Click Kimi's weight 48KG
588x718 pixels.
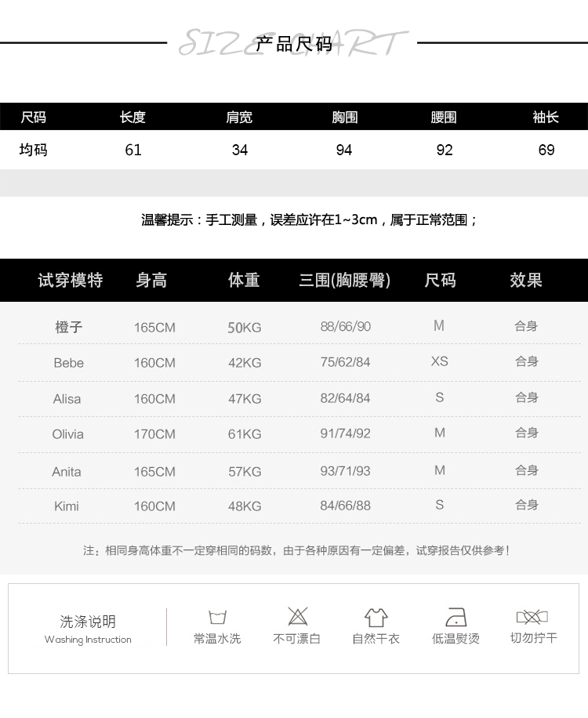[x=245, y=506]
